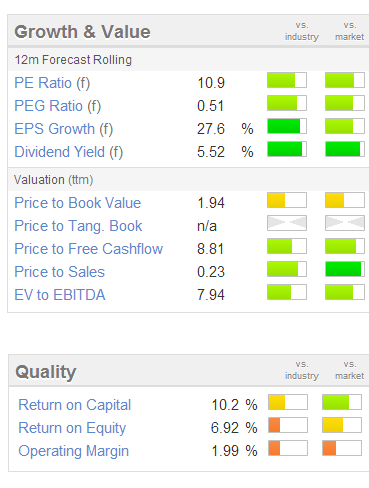369x488 pixels.
Task: Open the PEG Ratio (f) link
Action: 57,106
